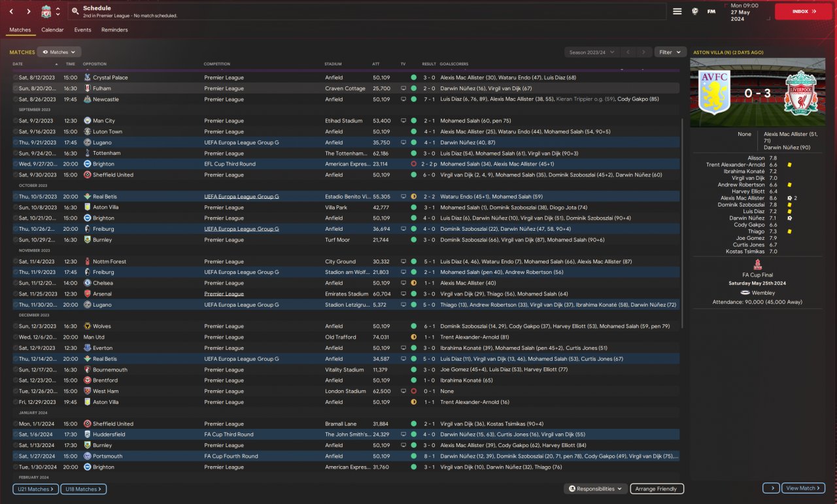The width and height of the screenshot is (837, 504).
Task: Toggle reminder circle for West Ham 12/26/2023 match
Action: point(16,391)
